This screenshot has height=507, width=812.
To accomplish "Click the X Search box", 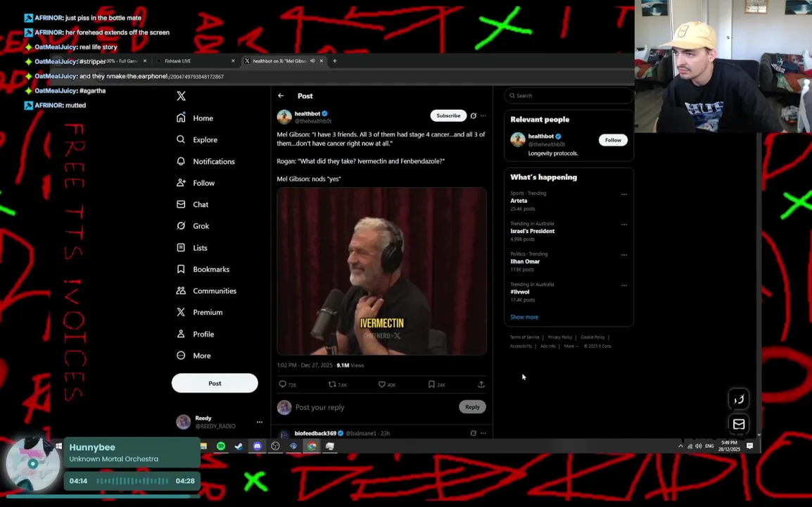I will pos(569,95).
